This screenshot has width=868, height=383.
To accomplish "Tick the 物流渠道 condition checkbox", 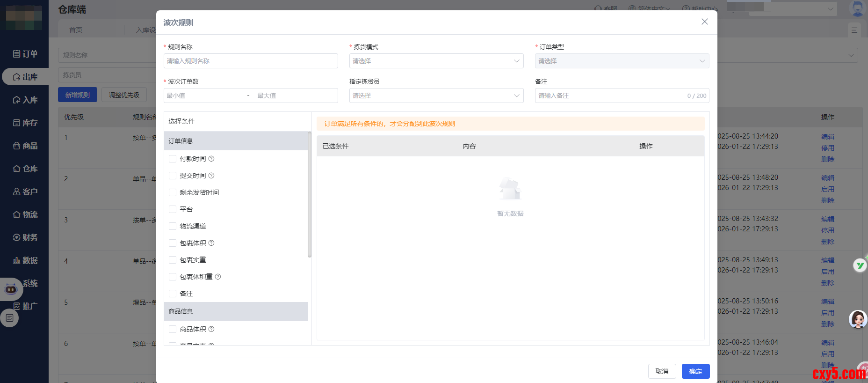I will click(x=173, y=226).
